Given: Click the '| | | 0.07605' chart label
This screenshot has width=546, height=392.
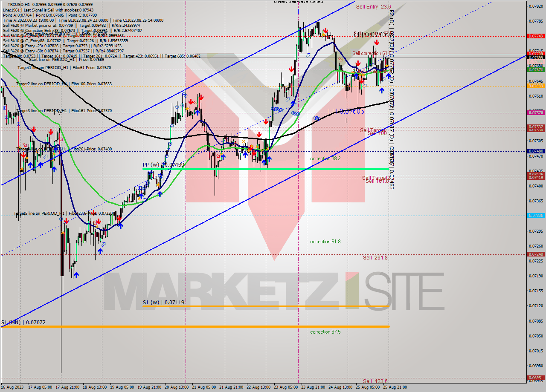Looking at the screenshot, I should [346, 111].
